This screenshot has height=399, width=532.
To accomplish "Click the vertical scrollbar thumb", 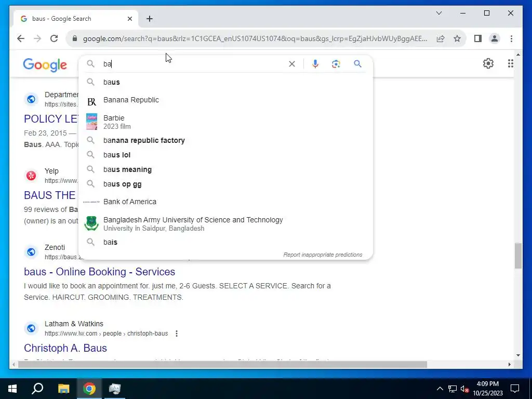I will pyautogui.click(x=518, y=256).
